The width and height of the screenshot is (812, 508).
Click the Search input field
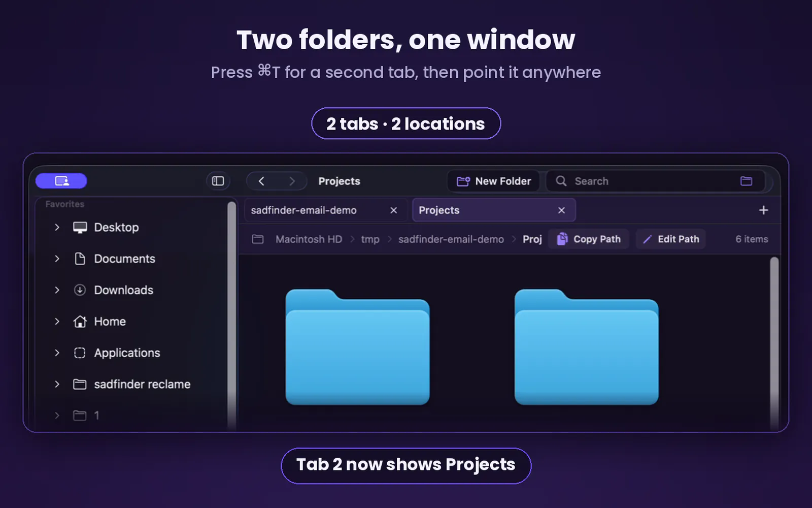coord(655,181)
